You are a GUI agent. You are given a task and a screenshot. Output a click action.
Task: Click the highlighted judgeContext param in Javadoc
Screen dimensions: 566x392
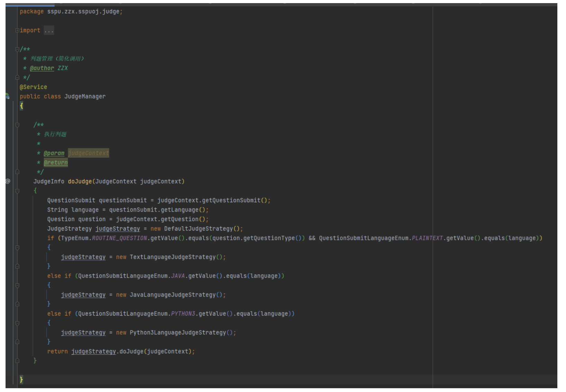coord(88,153)
